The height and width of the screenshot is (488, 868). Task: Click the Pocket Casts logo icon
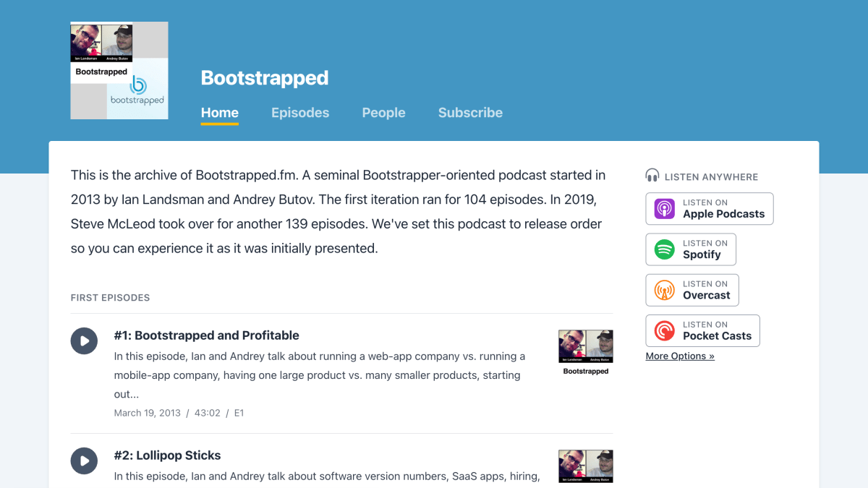[665, 330]
